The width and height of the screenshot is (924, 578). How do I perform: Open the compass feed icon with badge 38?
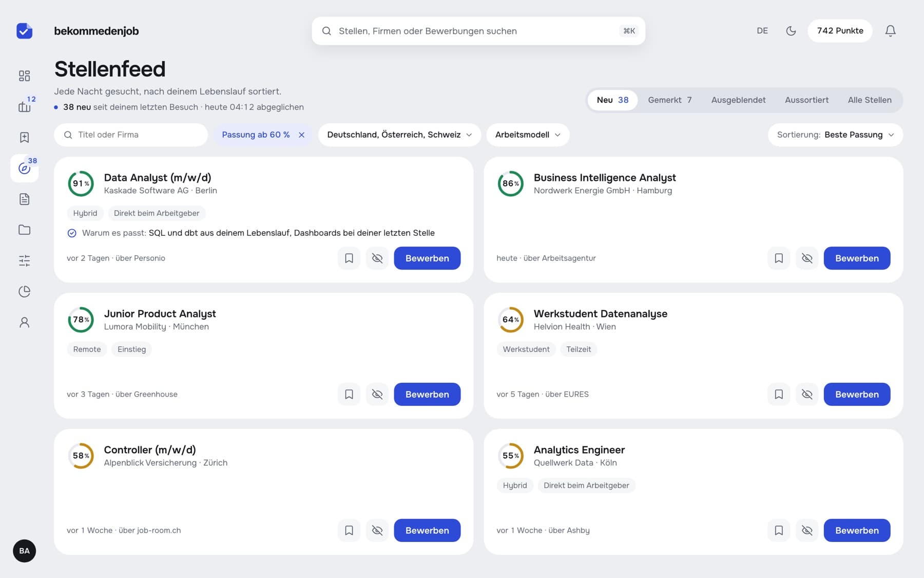(x=24, y=168)
